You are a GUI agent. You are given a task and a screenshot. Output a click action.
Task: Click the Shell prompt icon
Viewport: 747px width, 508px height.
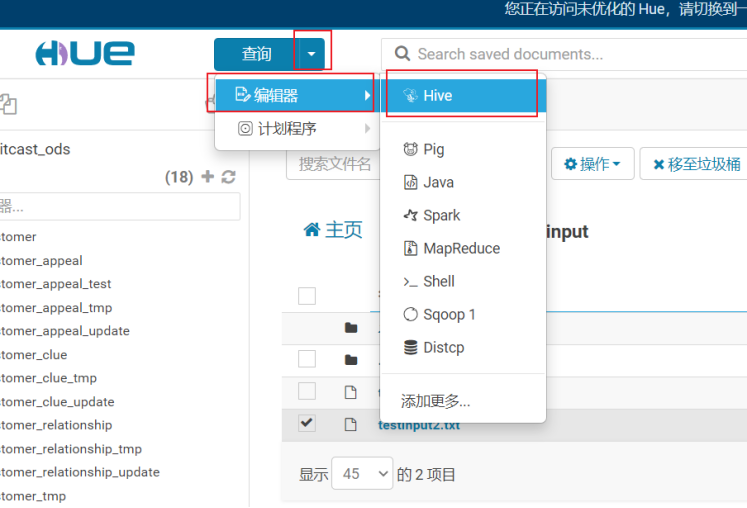coord(410,282)
